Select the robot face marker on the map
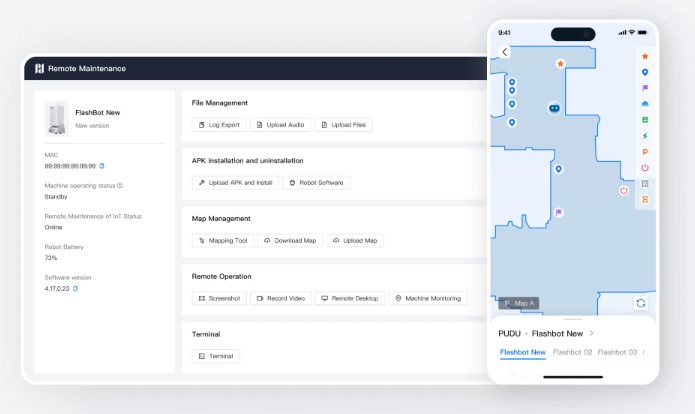 click(554, 108)
